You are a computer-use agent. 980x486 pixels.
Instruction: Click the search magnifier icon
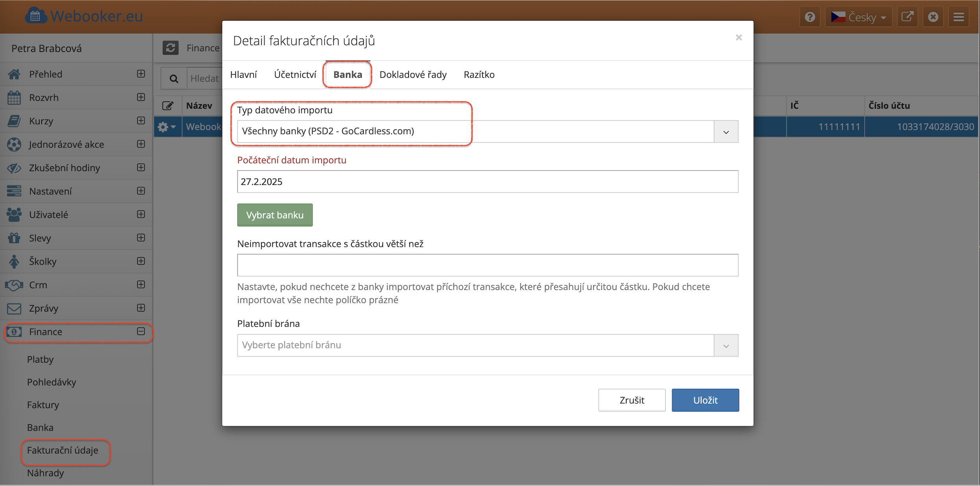tap(174, 79)
